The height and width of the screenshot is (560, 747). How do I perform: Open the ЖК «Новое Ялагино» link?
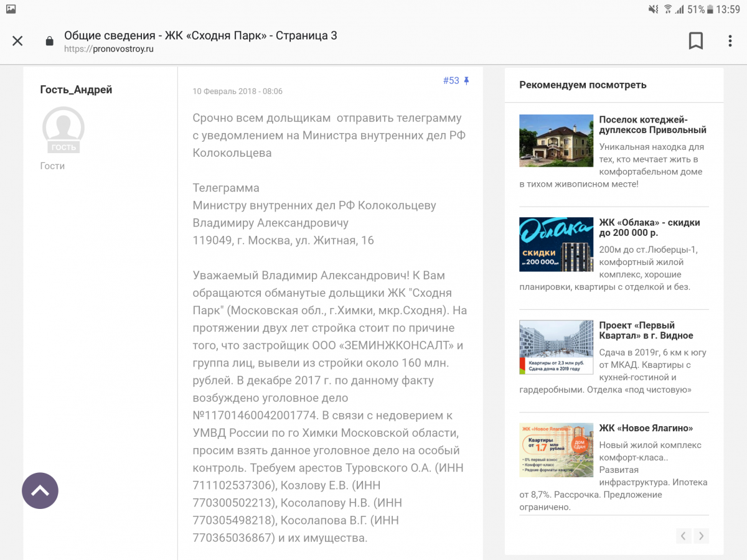[646, 428]
